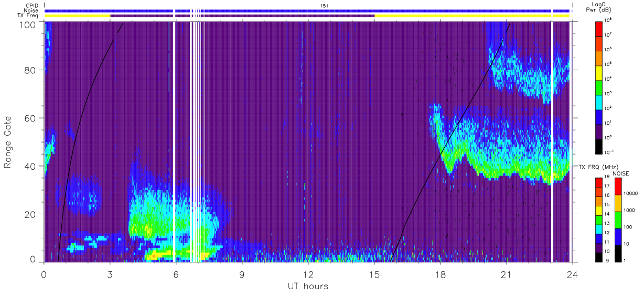Image resolution: width=644 pixels, height=297 pixels.
Task: Click the x-axis tick label '24'
Action: click(573, 274)
